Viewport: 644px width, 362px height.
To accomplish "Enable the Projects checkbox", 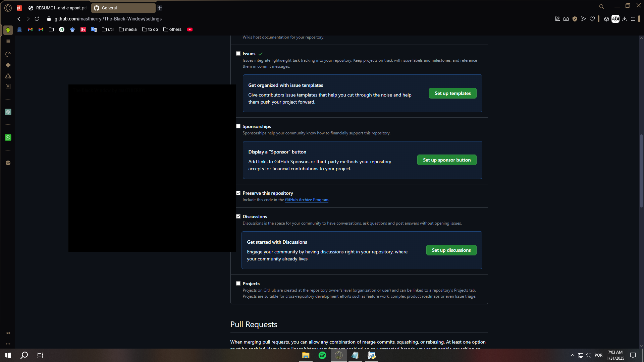I will (x=238, y=284).
